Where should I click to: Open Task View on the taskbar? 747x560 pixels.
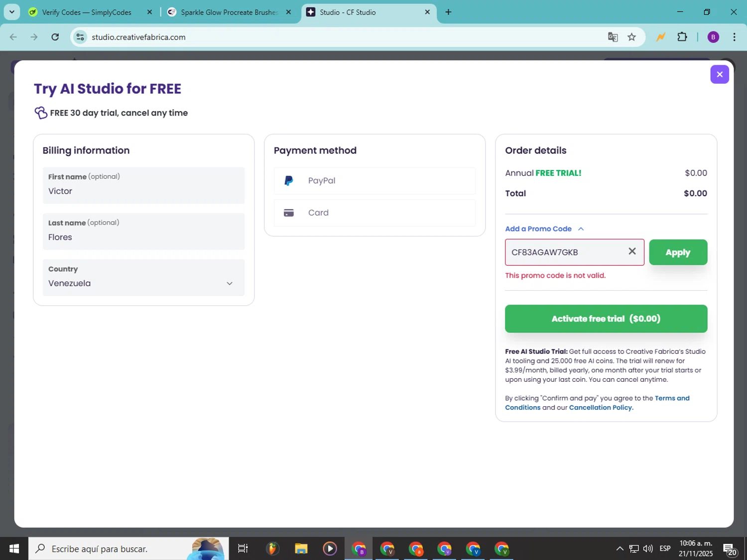(x=243, y=549)
